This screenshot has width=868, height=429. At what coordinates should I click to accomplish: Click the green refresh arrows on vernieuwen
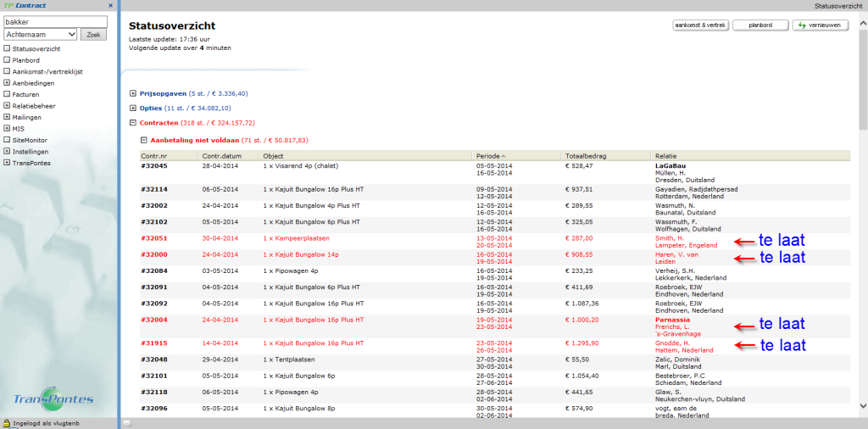coord(801,25)
